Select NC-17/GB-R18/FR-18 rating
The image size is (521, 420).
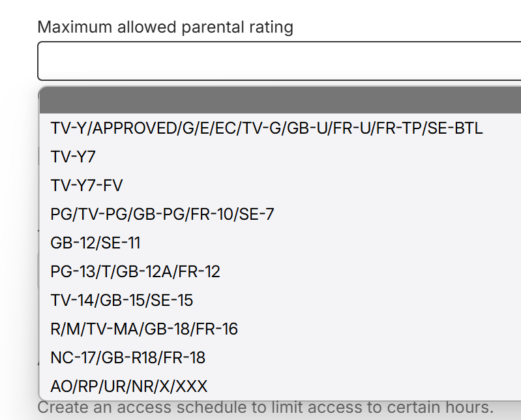[x=128, y=358]
